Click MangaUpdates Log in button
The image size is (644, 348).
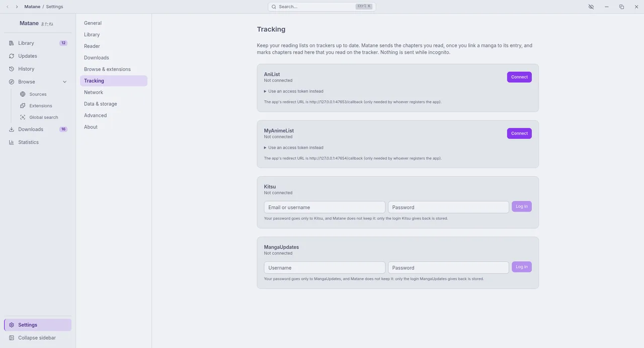click(x=522, y=267)
